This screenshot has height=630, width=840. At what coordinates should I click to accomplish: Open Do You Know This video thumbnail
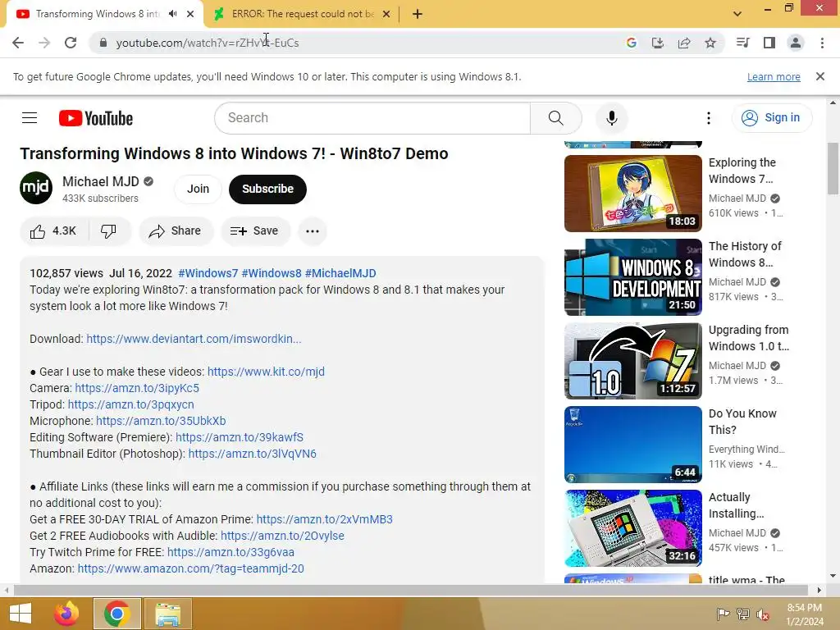pyautogui.click(x=633, y=445)
